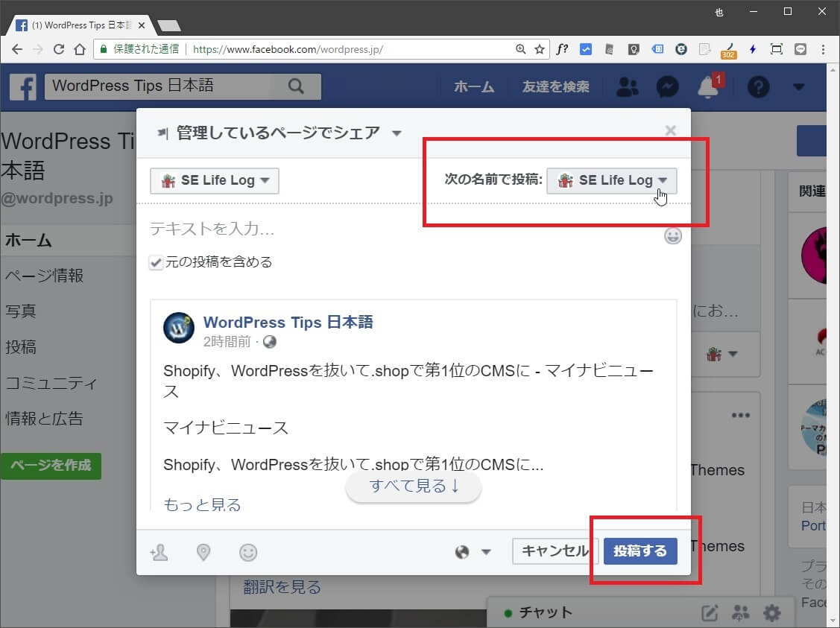
Task: Click the friend requests icon
Action: [x=628, y=87]
